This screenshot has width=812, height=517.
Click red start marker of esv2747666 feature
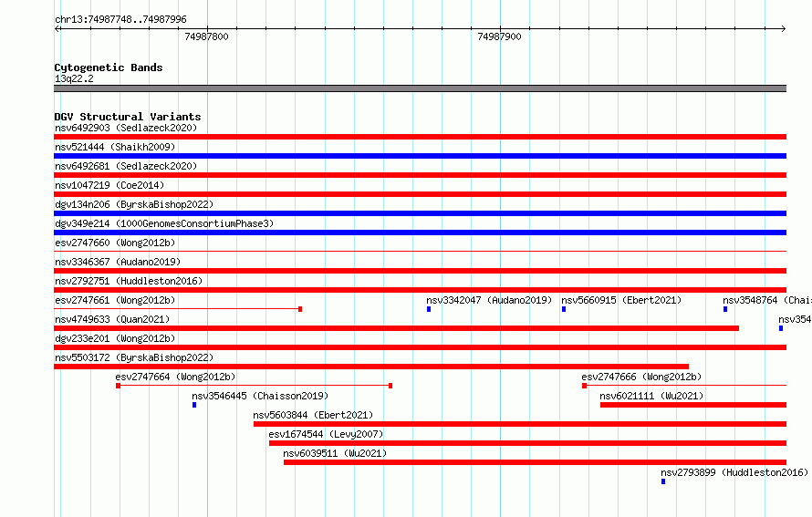click(584, 386)
